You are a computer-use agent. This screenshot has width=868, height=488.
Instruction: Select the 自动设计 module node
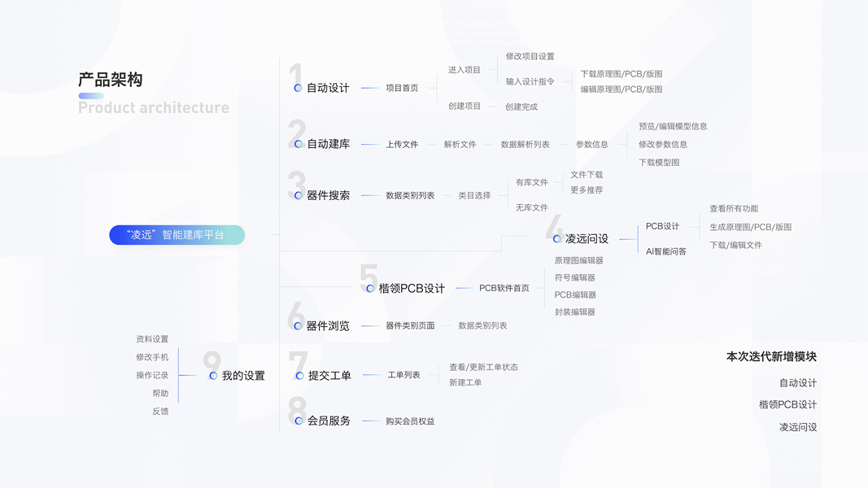pyautogui.click(x=328, y=88)
